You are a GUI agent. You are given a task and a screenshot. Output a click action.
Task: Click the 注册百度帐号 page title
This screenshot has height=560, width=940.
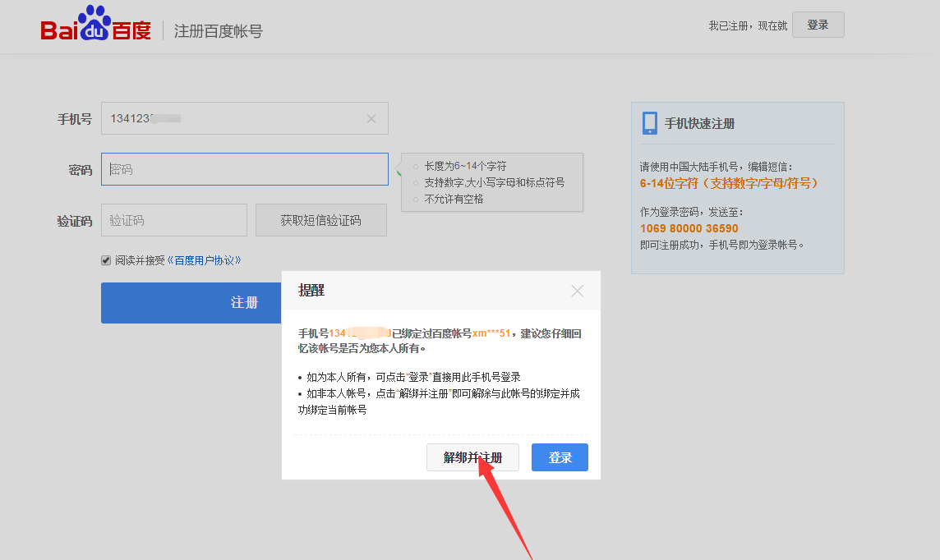[219, 31]
